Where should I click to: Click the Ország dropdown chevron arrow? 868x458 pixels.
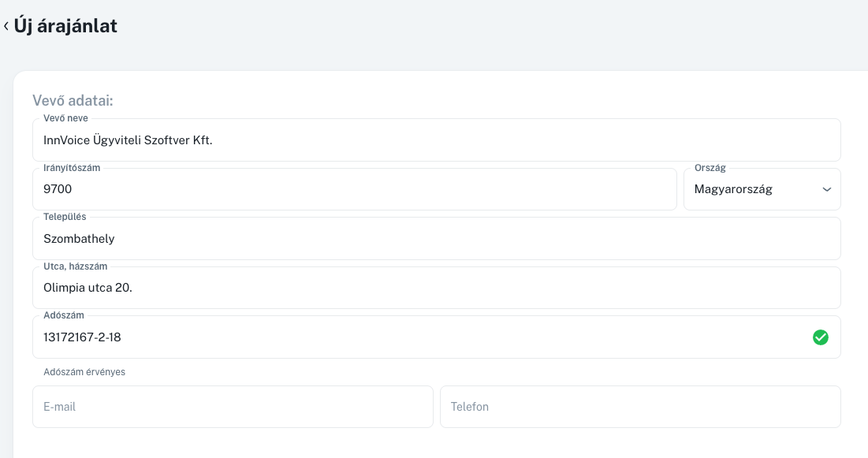click(x=827, y=189)
